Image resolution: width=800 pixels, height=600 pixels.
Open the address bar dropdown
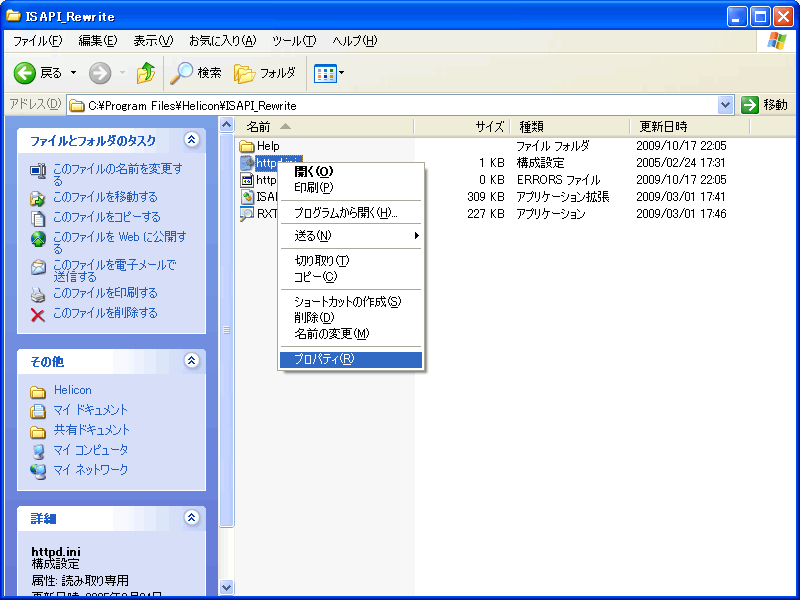click(725, 105)
